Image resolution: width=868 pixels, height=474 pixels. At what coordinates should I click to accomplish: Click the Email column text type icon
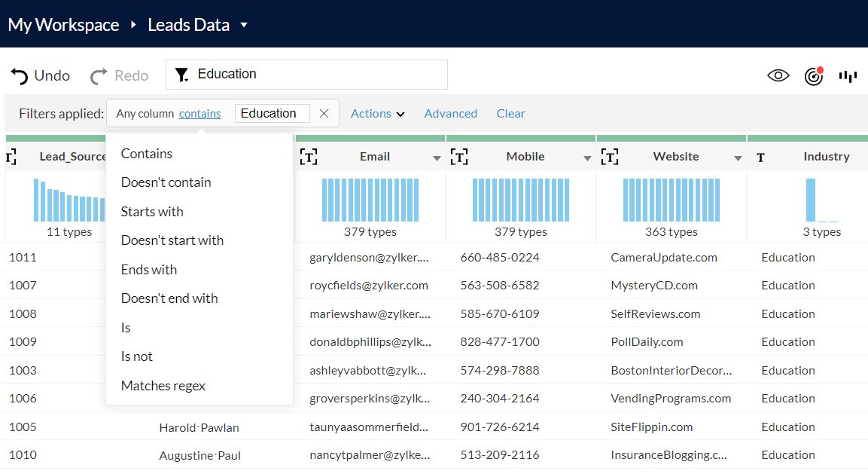click(308, 157)
